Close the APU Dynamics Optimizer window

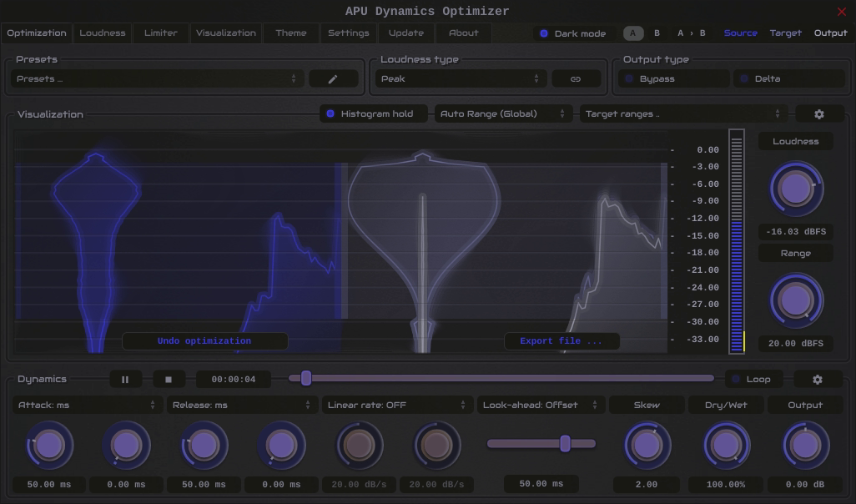point(841,12)
